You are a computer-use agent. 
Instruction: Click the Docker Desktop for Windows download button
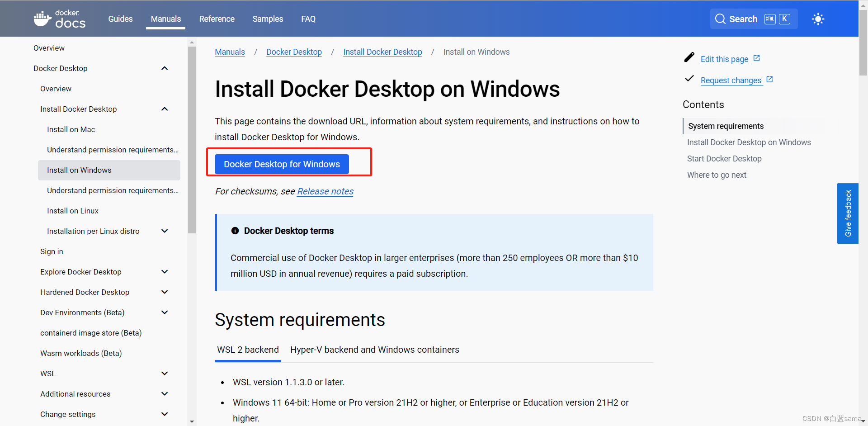click(282, 164)
